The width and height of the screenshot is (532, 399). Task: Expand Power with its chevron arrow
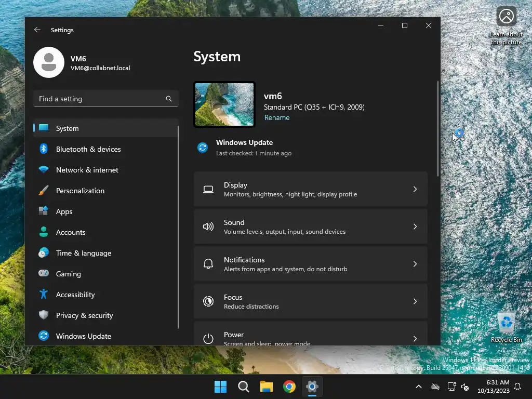415,339
